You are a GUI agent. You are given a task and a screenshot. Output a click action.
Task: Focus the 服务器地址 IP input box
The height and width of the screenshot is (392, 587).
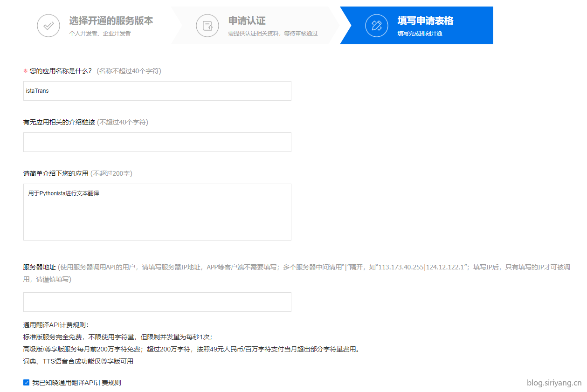[157, 302]
